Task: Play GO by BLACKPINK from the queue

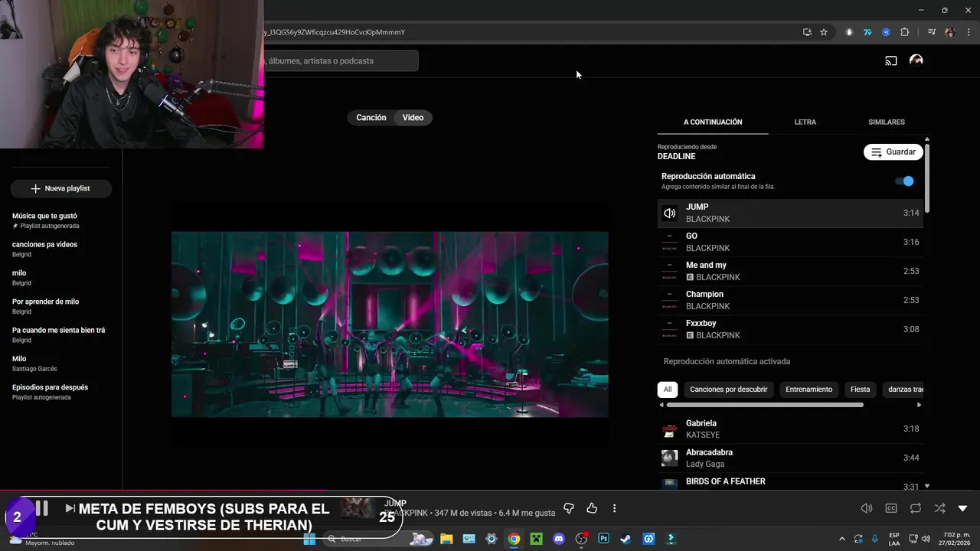Action: coord(790,242)
